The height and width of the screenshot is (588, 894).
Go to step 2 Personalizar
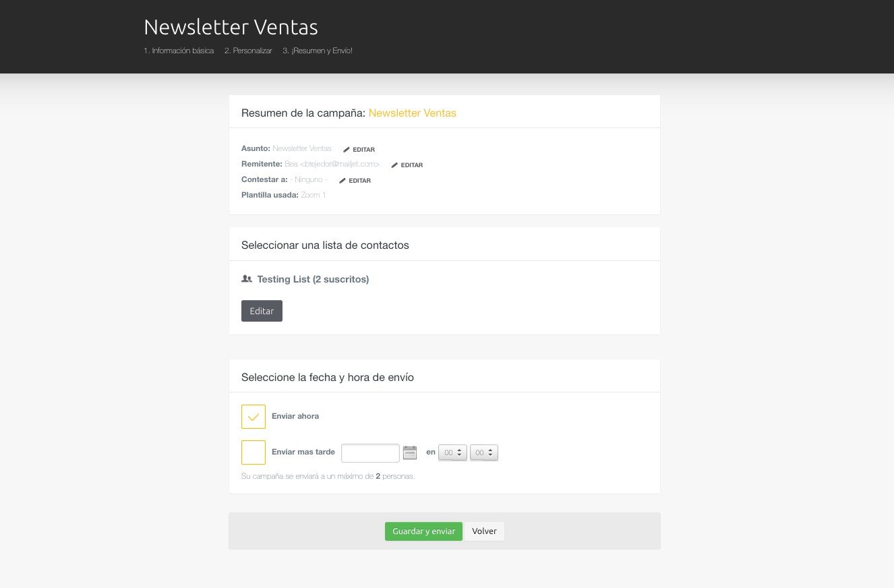pyautogui.click(x=248, y=51)
